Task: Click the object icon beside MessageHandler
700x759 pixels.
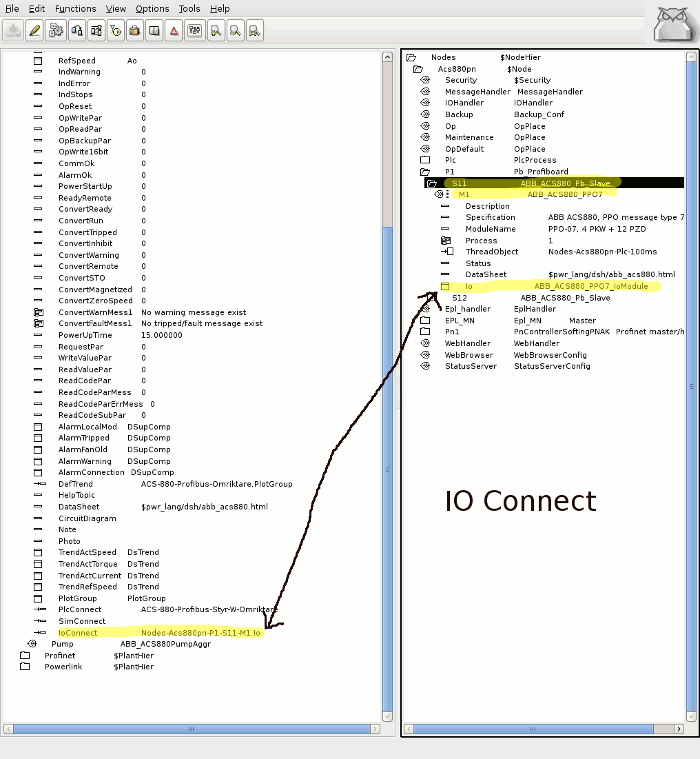Action: (x=425, y=91)
